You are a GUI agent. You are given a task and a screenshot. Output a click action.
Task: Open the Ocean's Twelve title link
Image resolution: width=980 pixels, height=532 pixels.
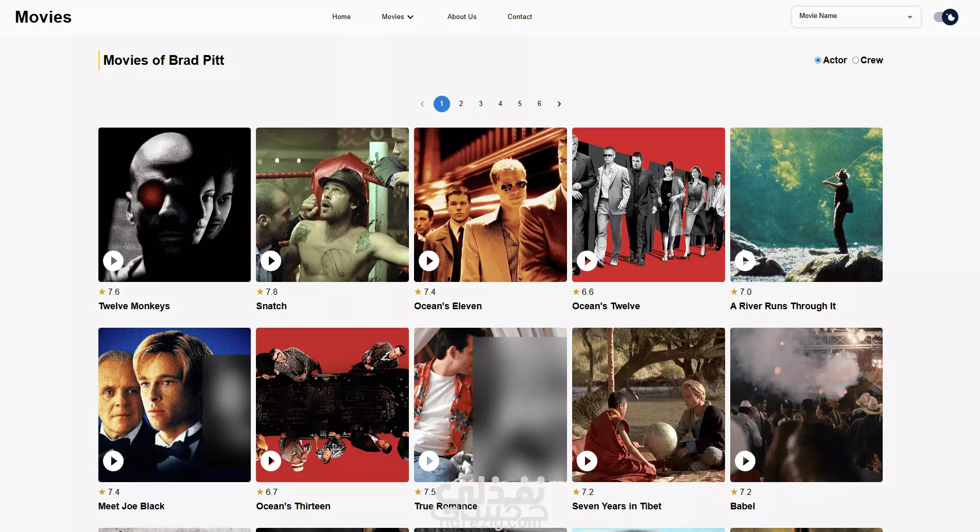pyautogui.click(x=606, y=306)
